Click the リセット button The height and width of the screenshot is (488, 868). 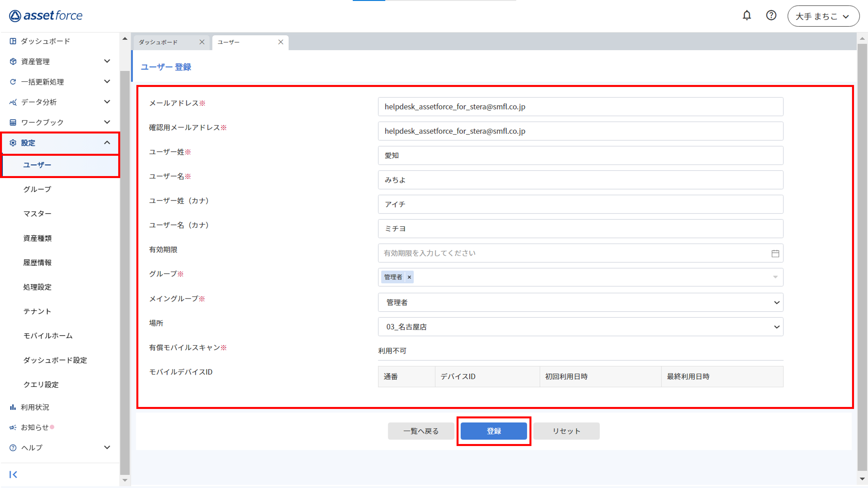[566, 431]
